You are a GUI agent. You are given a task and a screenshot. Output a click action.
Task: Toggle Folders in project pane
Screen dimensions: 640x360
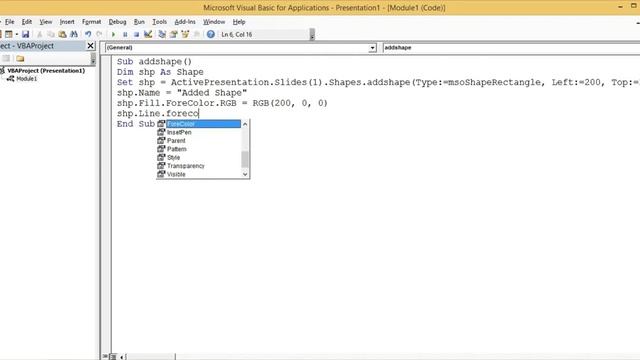pyautogui.click(x=20, y=58)
